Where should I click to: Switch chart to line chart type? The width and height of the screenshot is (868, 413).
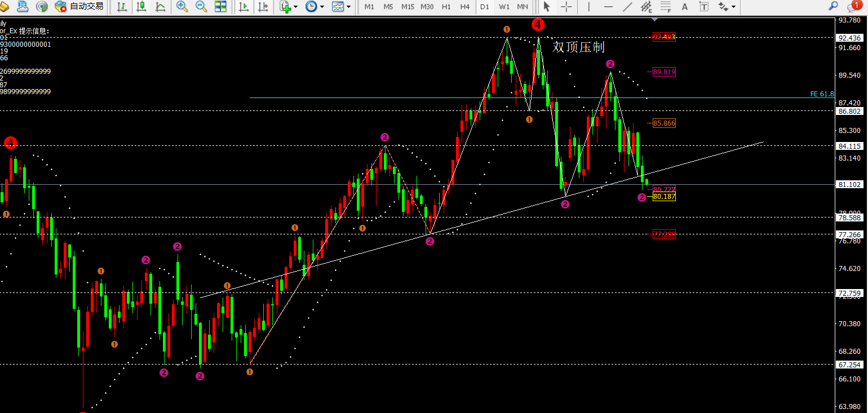tap(161, 7)
